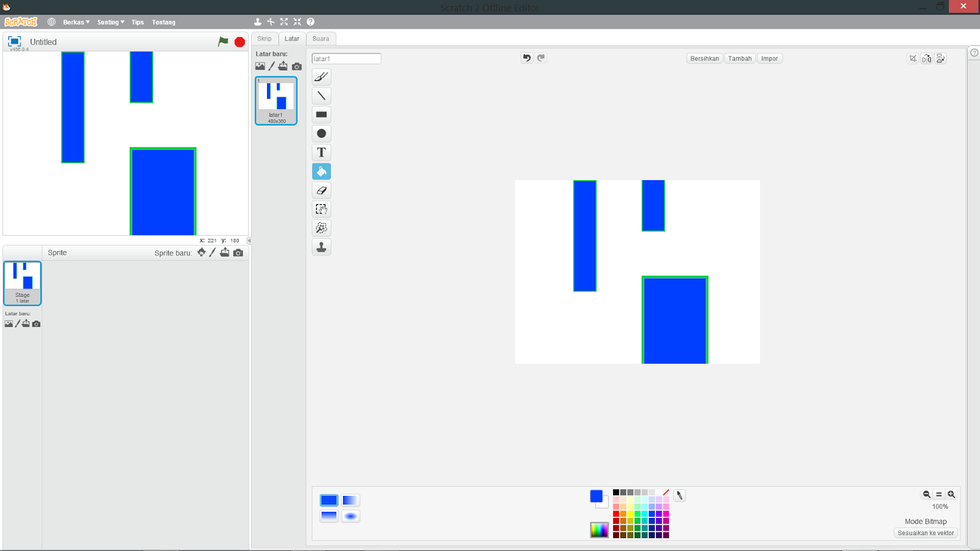Open the language globe selector

tap(51, 21)
